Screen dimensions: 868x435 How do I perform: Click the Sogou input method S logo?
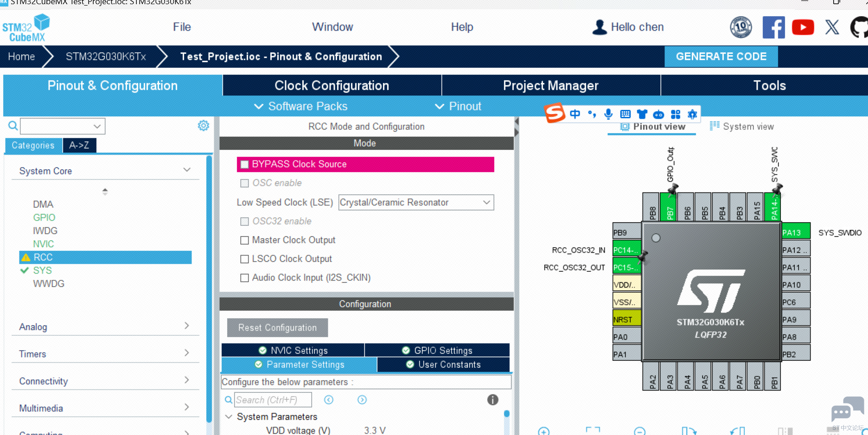[555, 113]
